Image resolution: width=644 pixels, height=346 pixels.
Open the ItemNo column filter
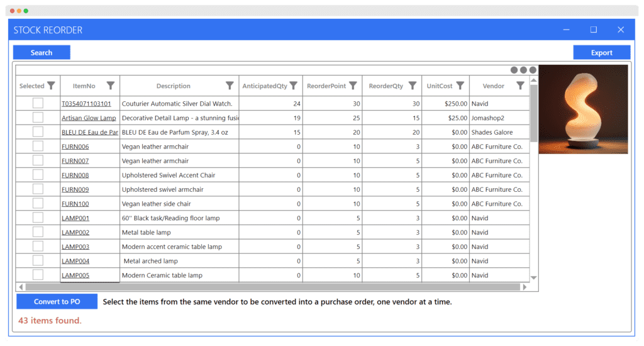pyautogui.click(x=111, y=86)
